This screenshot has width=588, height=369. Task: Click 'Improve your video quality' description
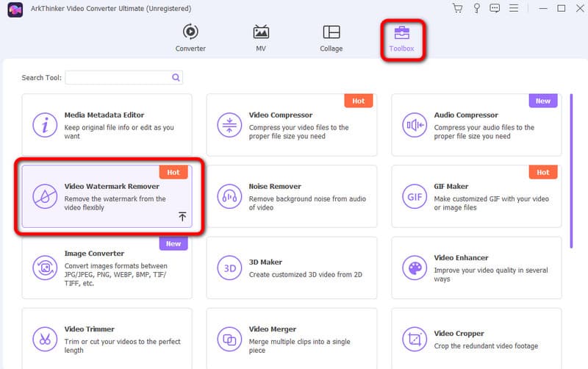(491, 274)
